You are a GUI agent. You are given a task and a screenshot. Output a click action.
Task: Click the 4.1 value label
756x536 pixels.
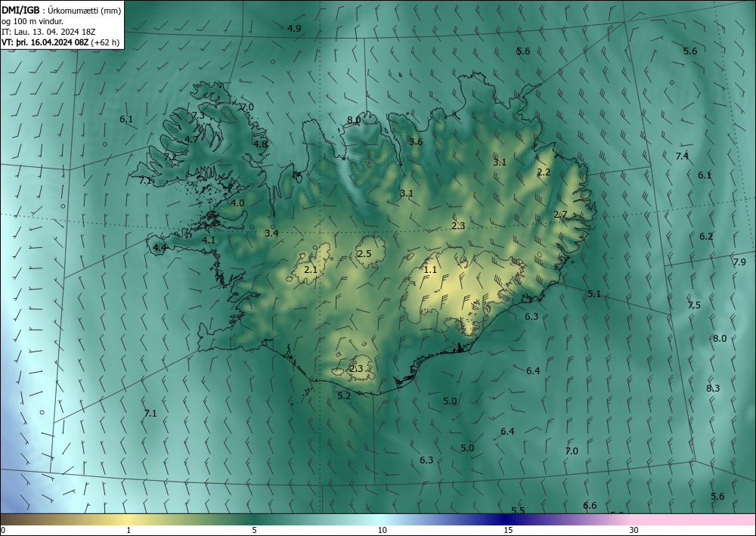point(209,240)
